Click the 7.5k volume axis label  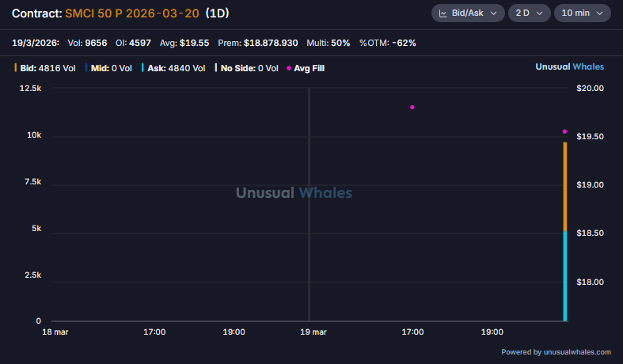pos(33,181)
